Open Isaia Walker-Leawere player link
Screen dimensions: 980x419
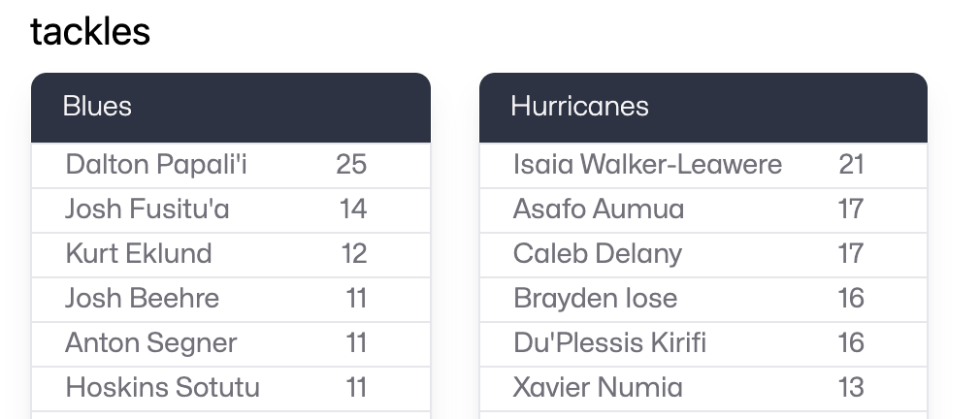tap(647, 165)
